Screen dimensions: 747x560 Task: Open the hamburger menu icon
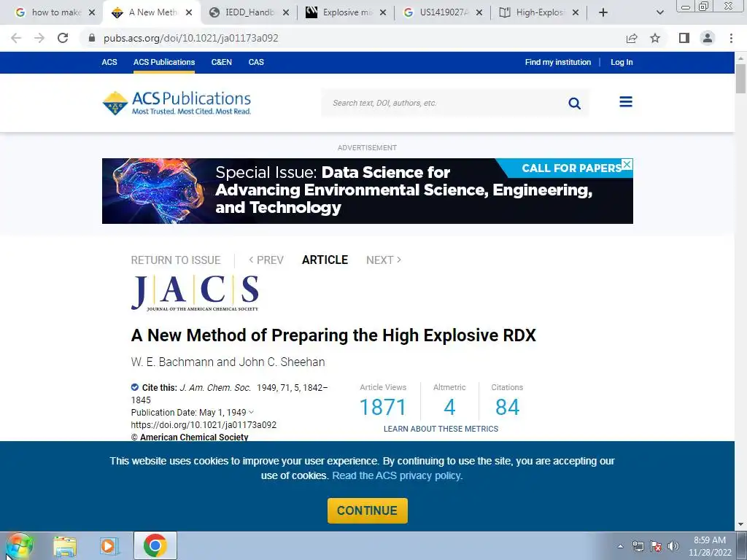(x=625, y=101)
